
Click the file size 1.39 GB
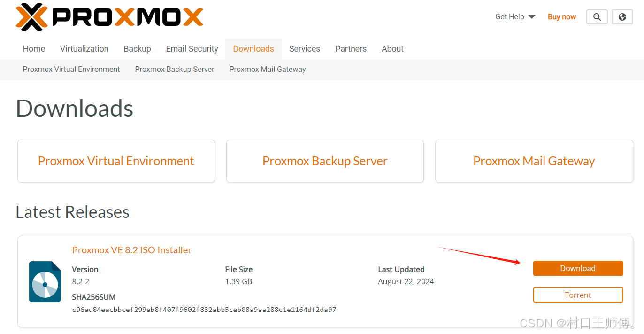tap(238, 281)
